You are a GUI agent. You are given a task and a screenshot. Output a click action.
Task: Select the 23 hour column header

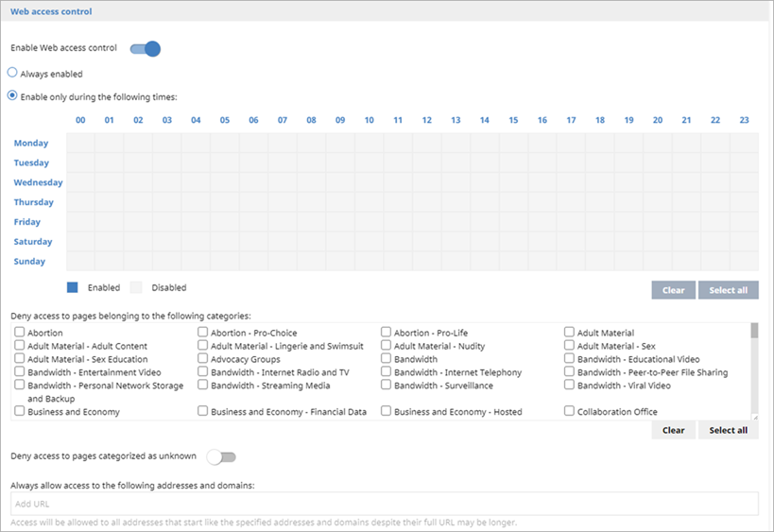pos(745,120)
